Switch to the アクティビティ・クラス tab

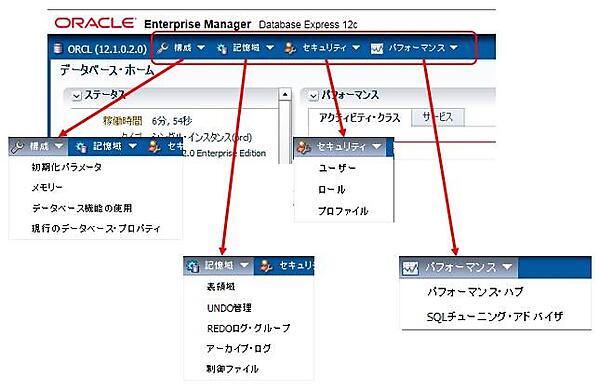(x=360, y=117)
